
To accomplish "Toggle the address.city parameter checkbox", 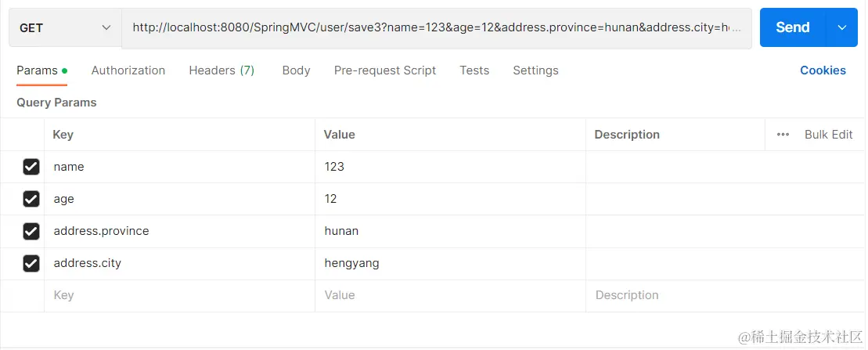I will point(31,263).
